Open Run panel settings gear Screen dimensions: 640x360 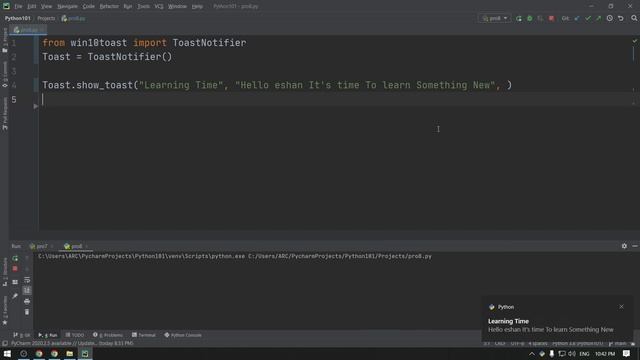coord(624,246)
